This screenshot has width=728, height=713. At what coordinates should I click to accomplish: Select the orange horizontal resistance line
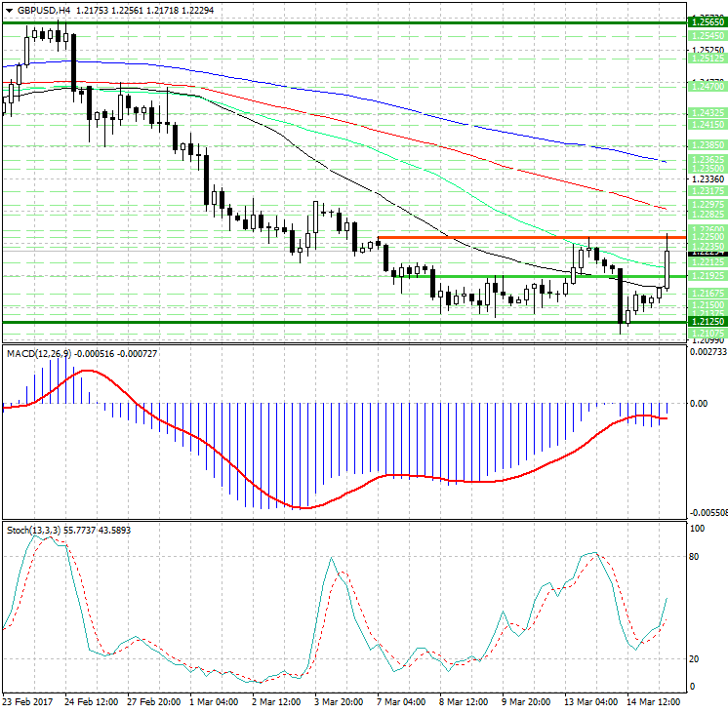[532, 238]
